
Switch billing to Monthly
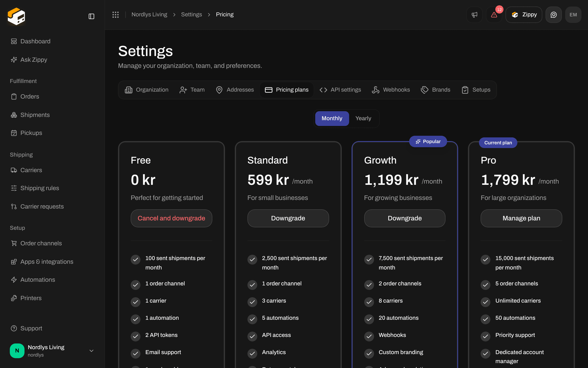click(332, 118)
